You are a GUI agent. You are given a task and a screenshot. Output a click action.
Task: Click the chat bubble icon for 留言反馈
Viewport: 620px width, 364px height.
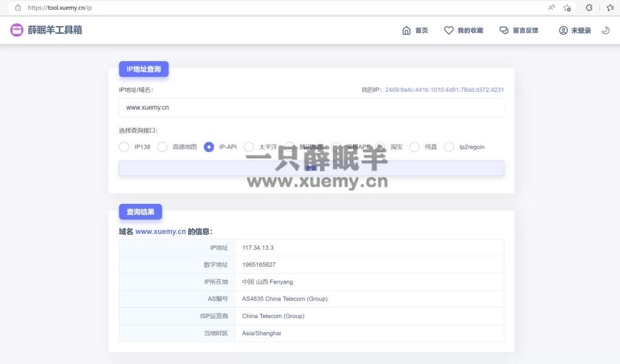click(x=504, y=30)
